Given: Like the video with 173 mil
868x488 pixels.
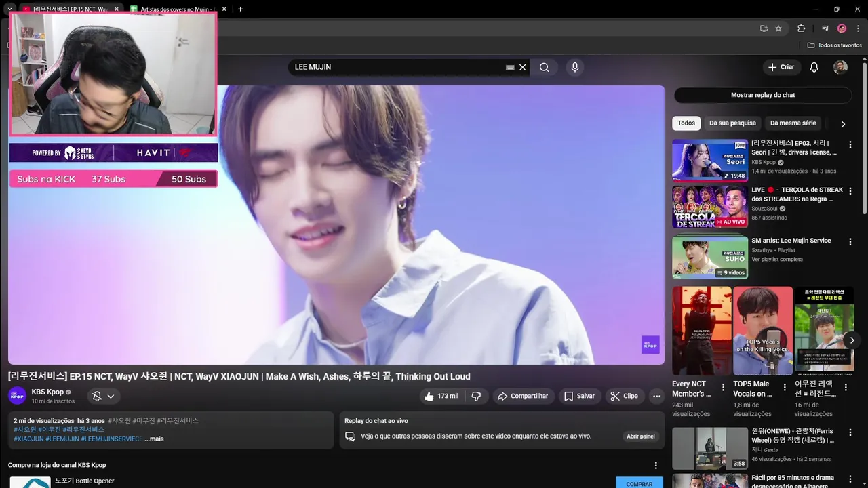Looking at the screenshot, I should coord(441,396).
